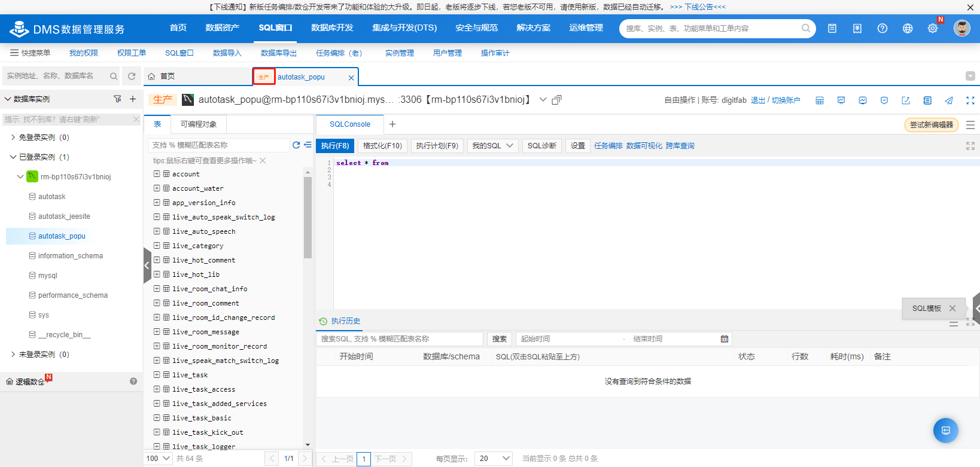Click the table list vertical scrollbar
The height and width of the screenshot is (467, 980).
point(308,218)
